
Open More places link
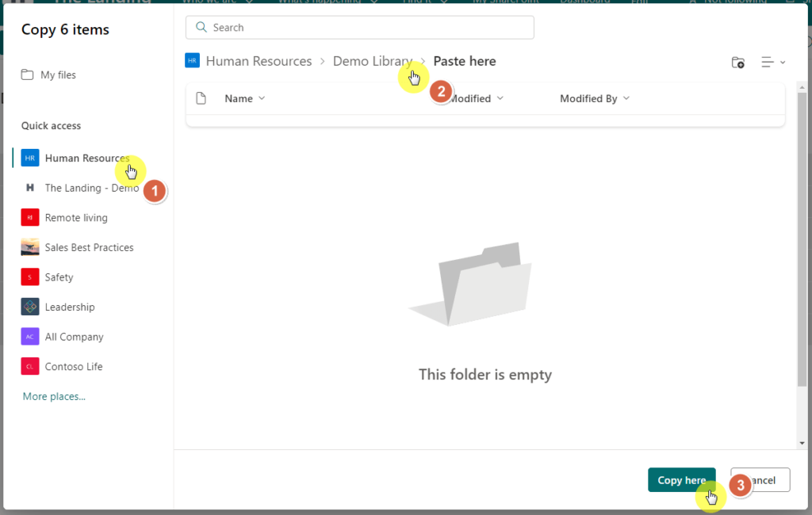(x=54, y=396)
